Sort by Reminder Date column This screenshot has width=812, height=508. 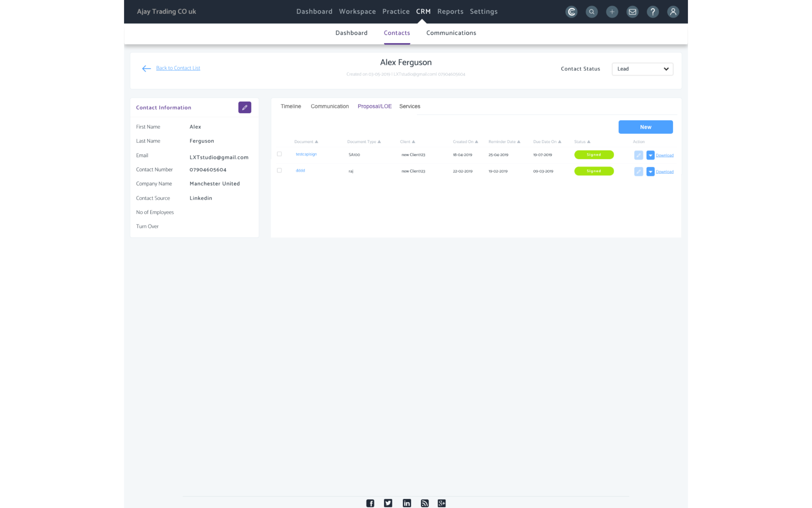point(504,142)
